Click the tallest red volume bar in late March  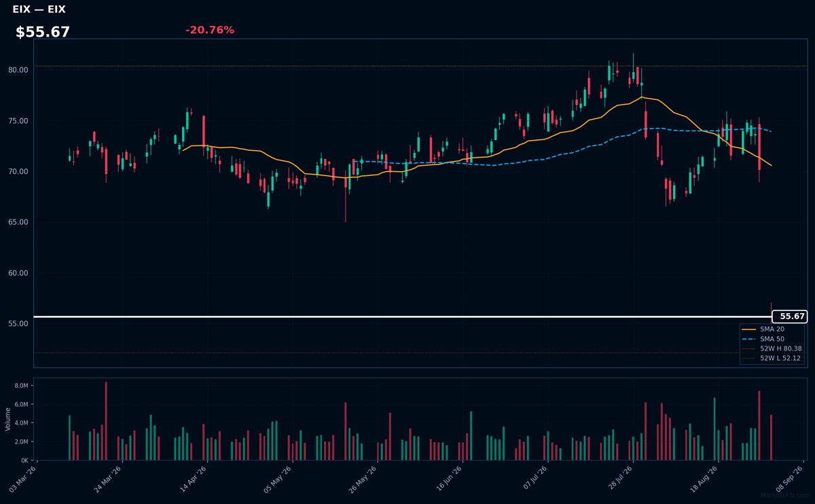click(x=106, y=421)
